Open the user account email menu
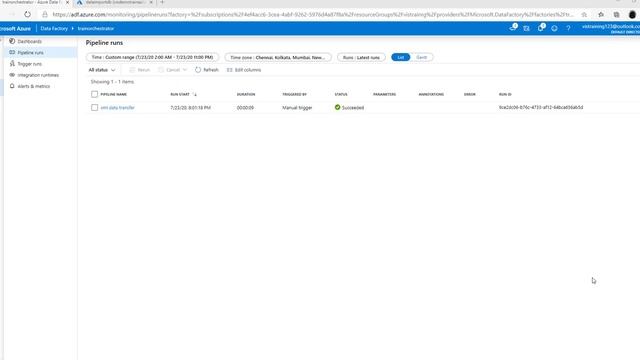The width and height of the screenshot is (640, 360). 611,28
